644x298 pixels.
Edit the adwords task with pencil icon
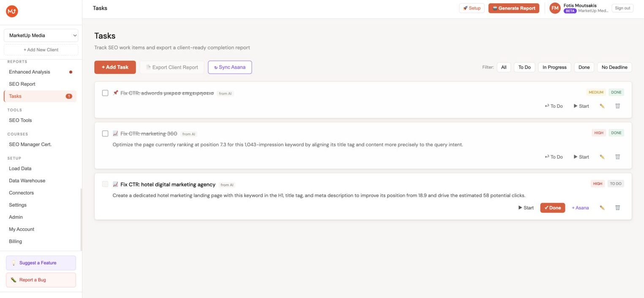(x=602, y=106)
